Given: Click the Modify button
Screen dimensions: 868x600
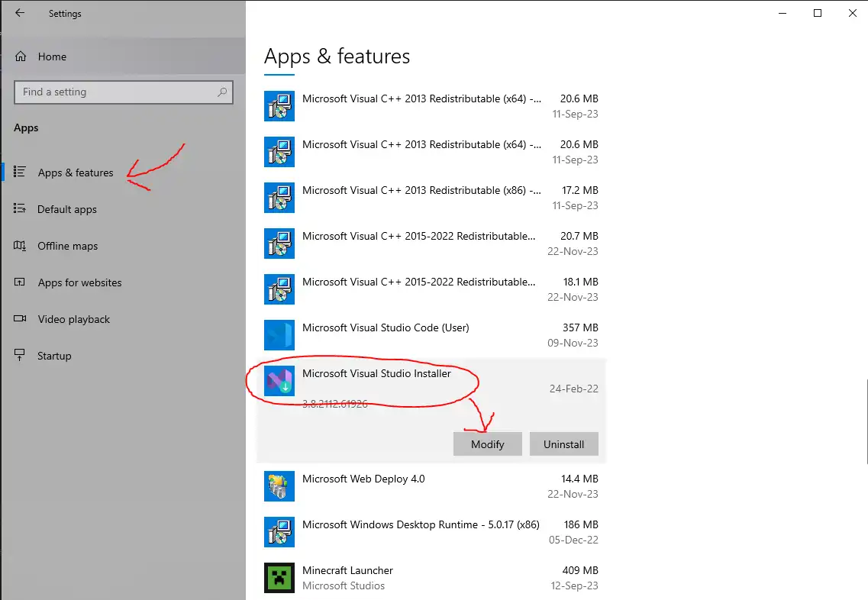Looking at the screenshot, I should pos(488,444).
